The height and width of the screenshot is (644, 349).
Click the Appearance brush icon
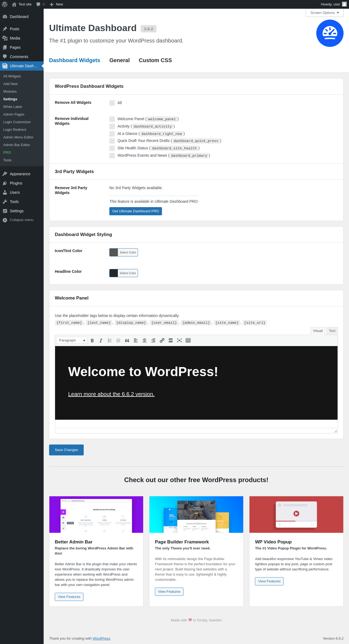[5, 174]
